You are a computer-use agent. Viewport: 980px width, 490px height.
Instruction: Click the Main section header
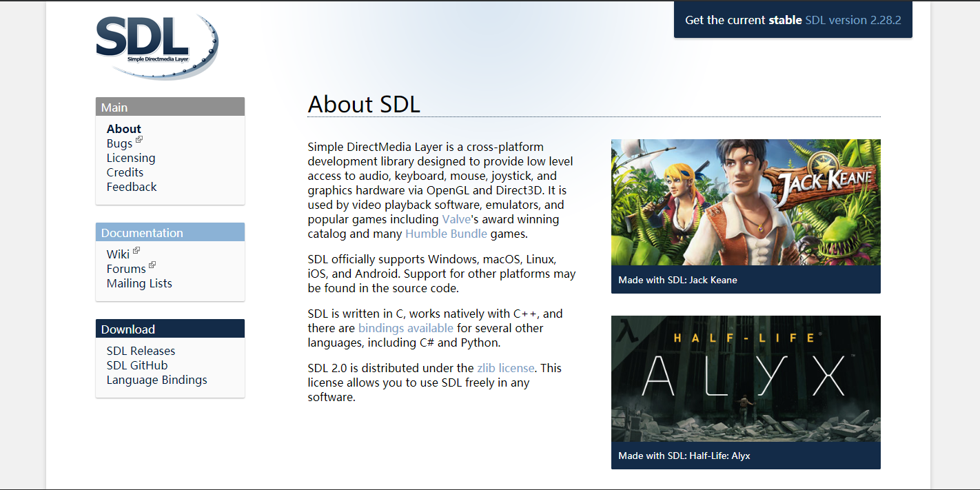[170, 107]
